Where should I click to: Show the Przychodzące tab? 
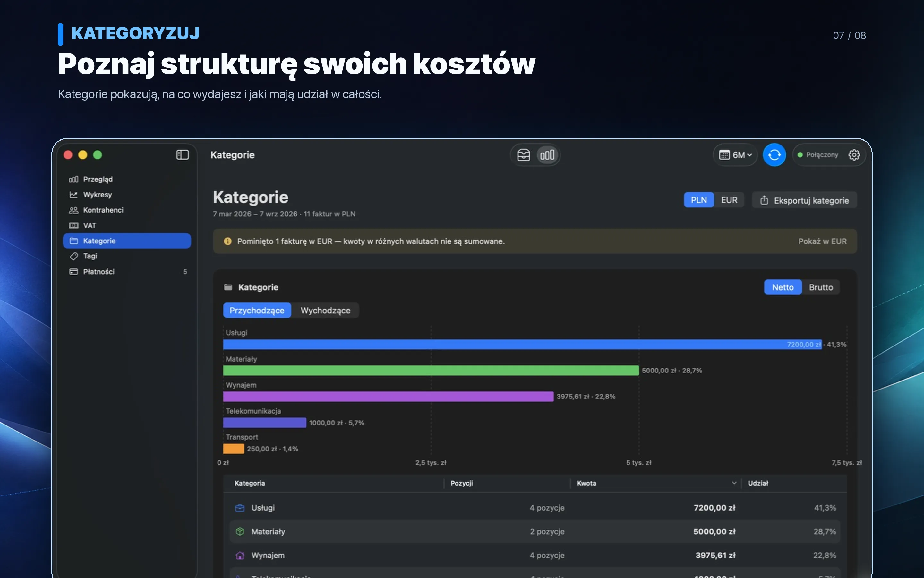coord(257,311)
